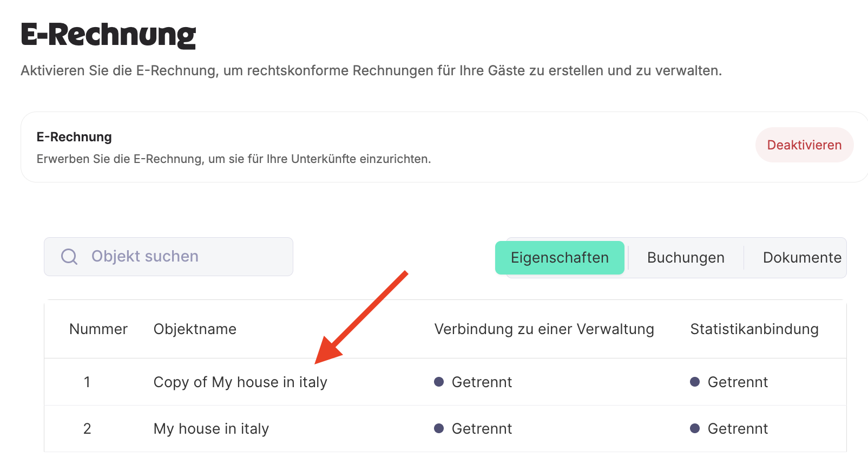Viewport: 868px width, 470px height.
Task: Select the Eigenschaften tab
Action: [x=560, y=258]
